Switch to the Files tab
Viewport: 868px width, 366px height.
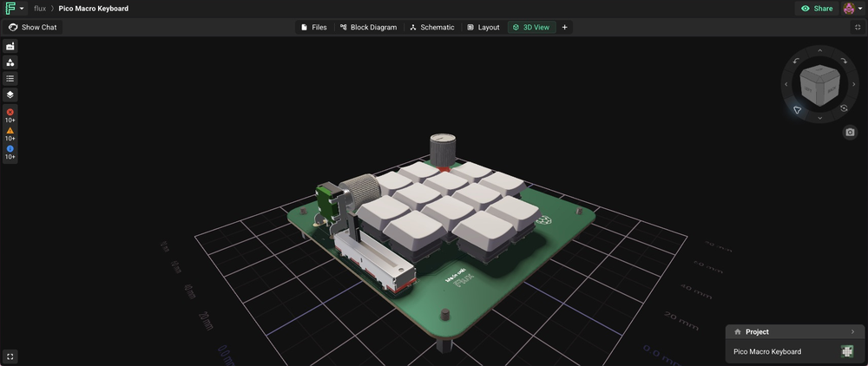click(314, 27)
